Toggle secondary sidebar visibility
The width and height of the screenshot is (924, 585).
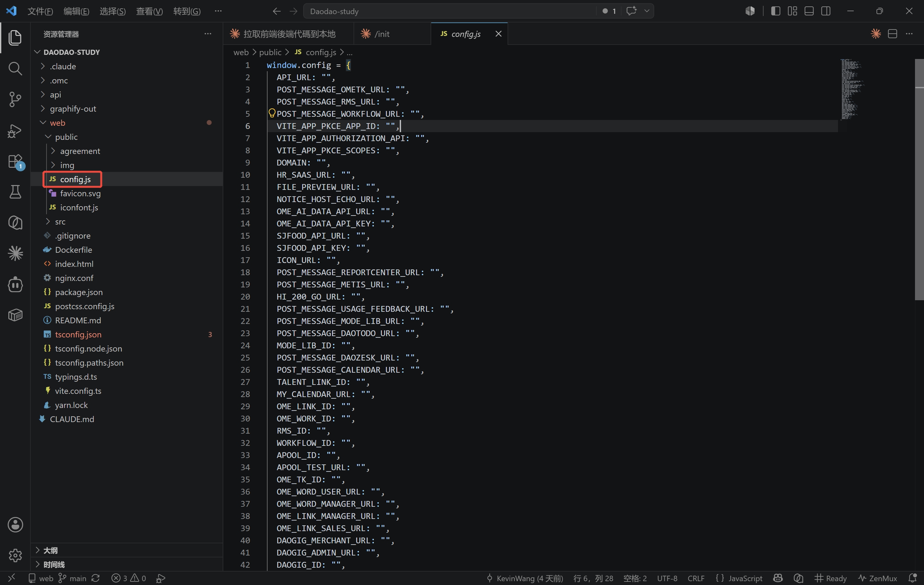pos(826,11)
